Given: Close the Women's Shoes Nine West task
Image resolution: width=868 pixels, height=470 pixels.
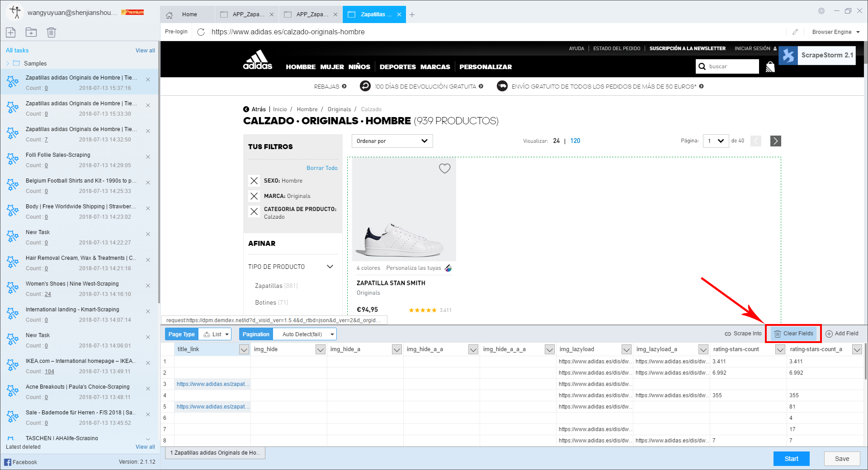Looking at the screenshot, I should click(x=148, y=286).
